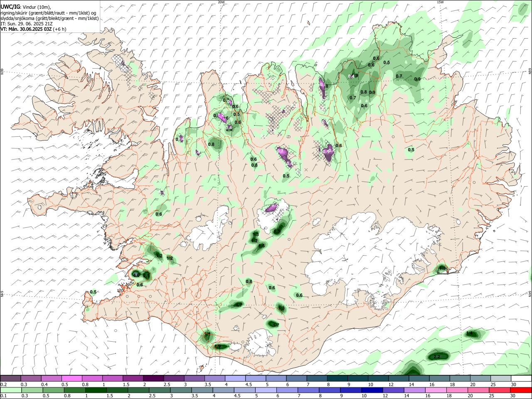The image size is (532, 399).
Task: Click the 20W longitude label
Action: coord(222,2)
